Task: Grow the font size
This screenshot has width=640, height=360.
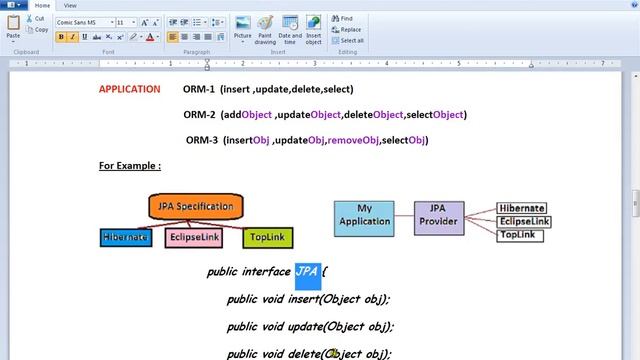Action: coord(144,23)
